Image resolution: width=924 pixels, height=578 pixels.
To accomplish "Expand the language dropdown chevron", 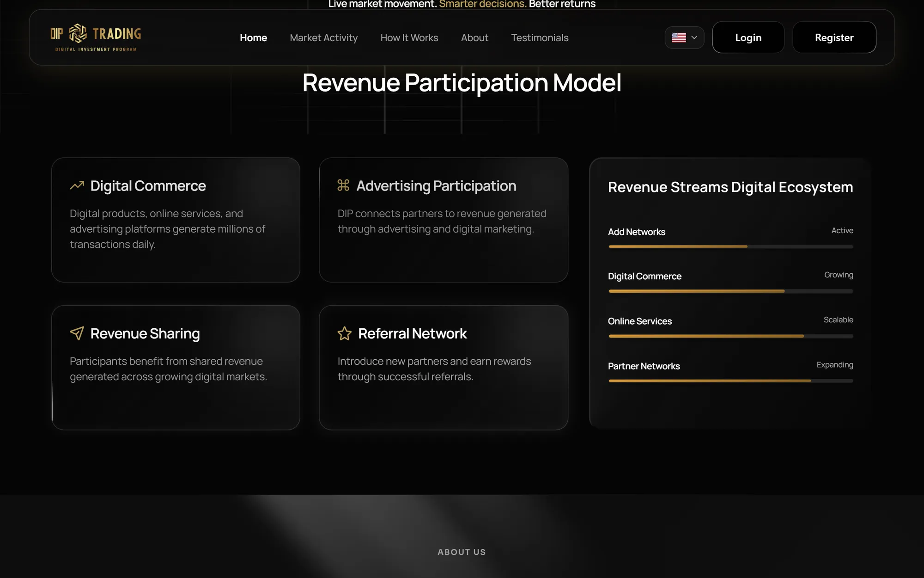I will pos(694,37).
